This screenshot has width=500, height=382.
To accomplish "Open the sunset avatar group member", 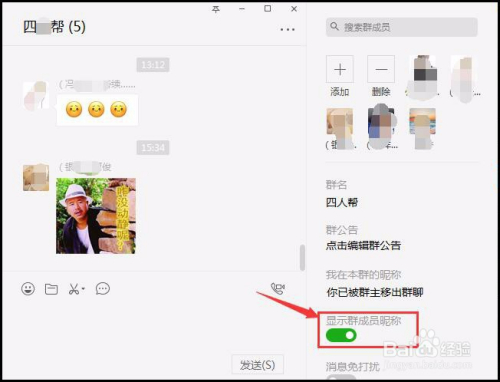I will tap(422, 122).
